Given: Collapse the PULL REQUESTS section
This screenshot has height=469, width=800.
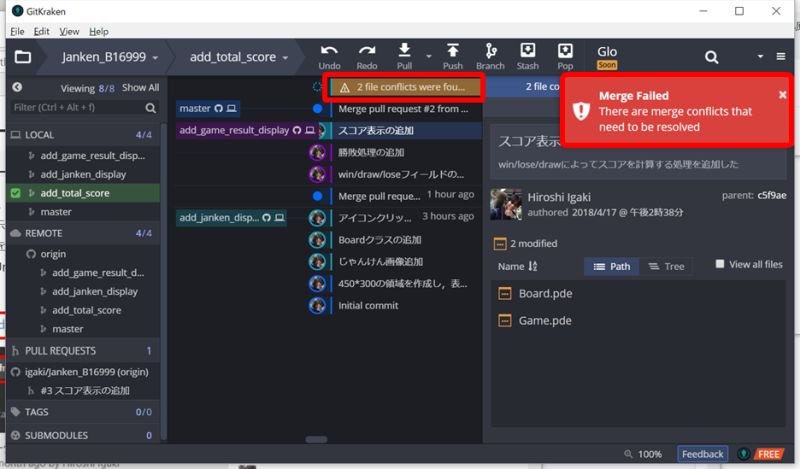Looking at the screenshot, I should coord(83,351).
